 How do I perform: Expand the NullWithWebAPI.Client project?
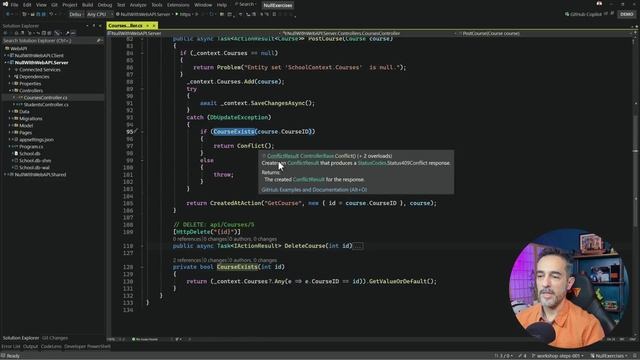5,56
